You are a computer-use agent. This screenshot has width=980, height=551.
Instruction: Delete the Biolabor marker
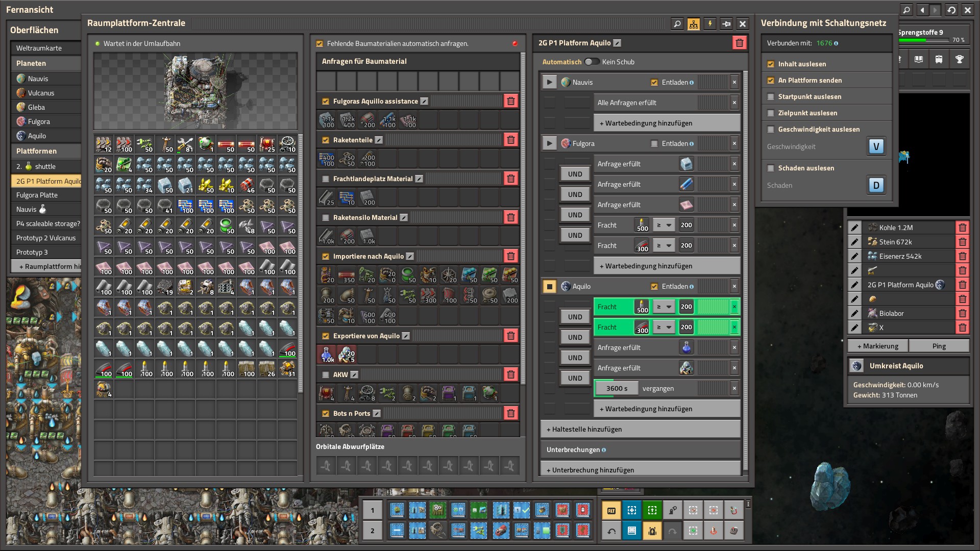coord(962,313)
